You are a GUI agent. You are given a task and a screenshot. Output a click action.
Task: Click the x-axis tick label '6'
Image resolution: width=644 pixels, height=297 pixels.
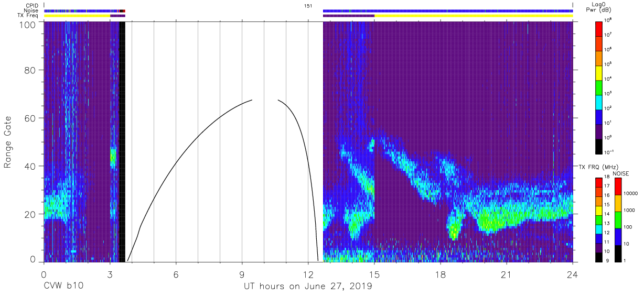point(176,274)
